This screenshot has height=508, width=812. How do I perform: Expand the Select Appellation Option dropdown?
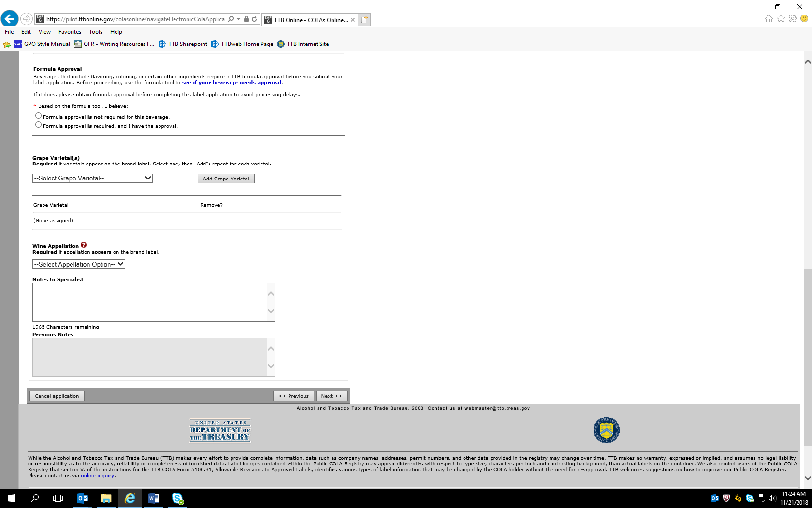(79, 264)
